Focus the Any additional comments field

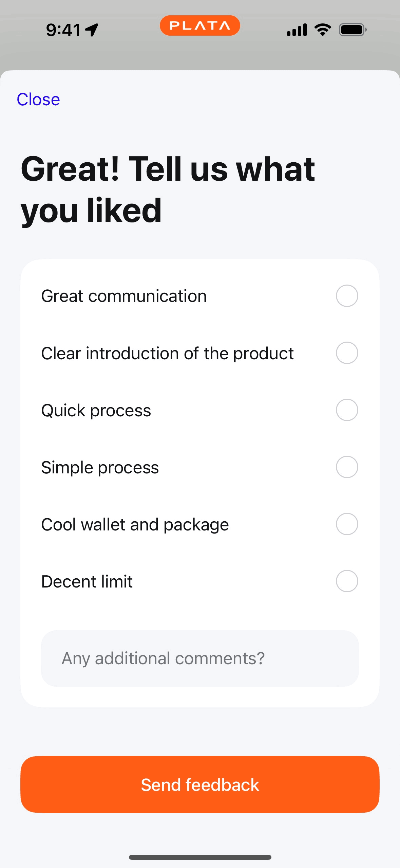(x=200, y=658)
